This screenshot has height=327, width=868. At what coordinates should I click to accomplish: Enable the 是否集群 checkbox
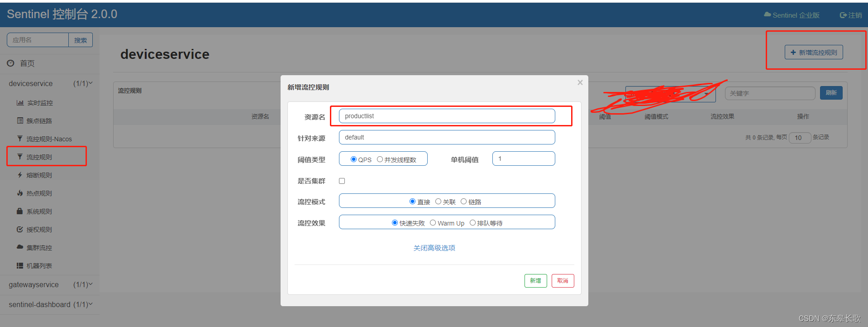[x=342, y=181]
